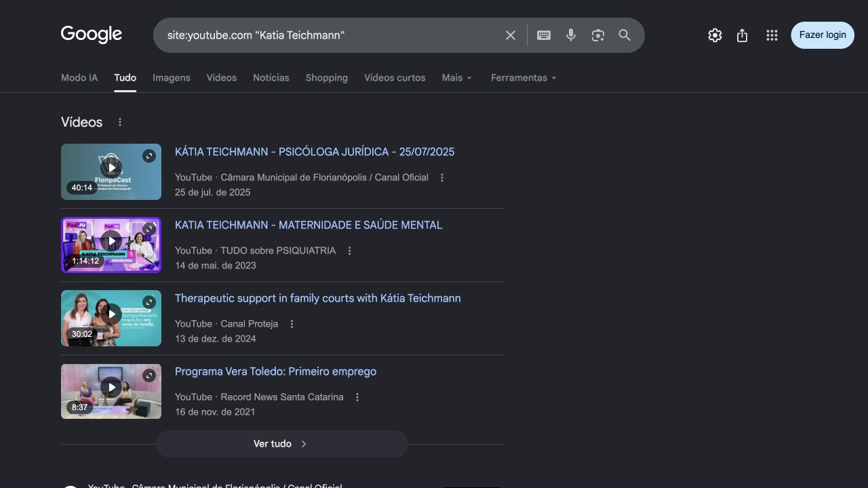This screenshot has height=488, width=868.
Task: Open more options for Canal Proteja result
Action: 292,324
